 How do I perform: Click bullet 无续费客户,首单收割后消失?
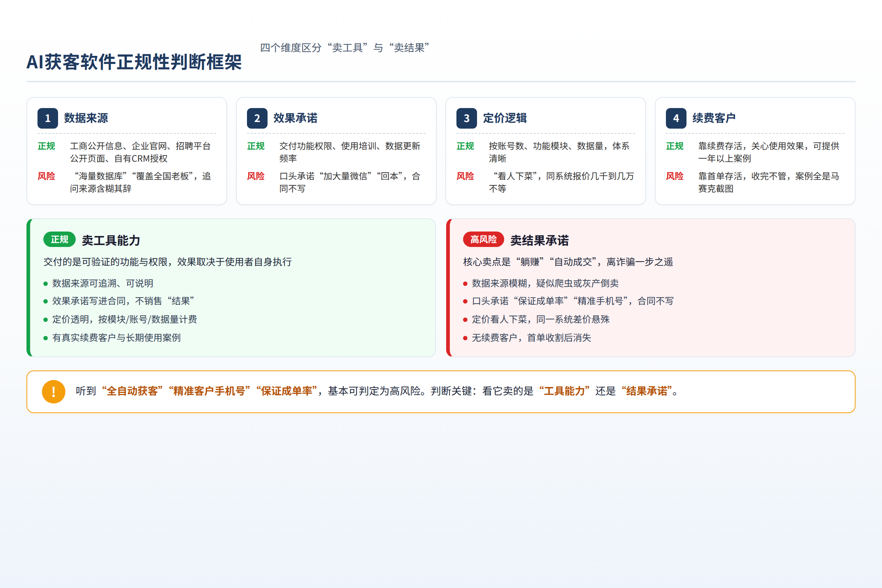[x=531, y=338]
